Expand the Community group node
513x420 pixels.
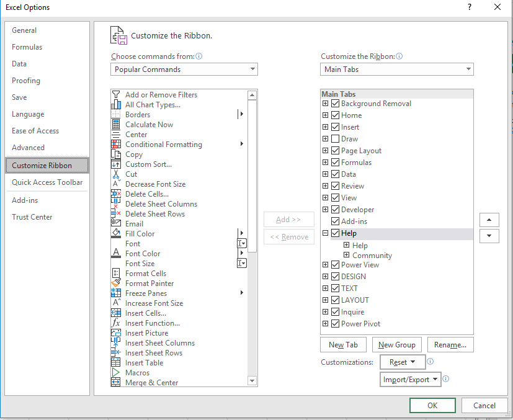coord(347,255)
